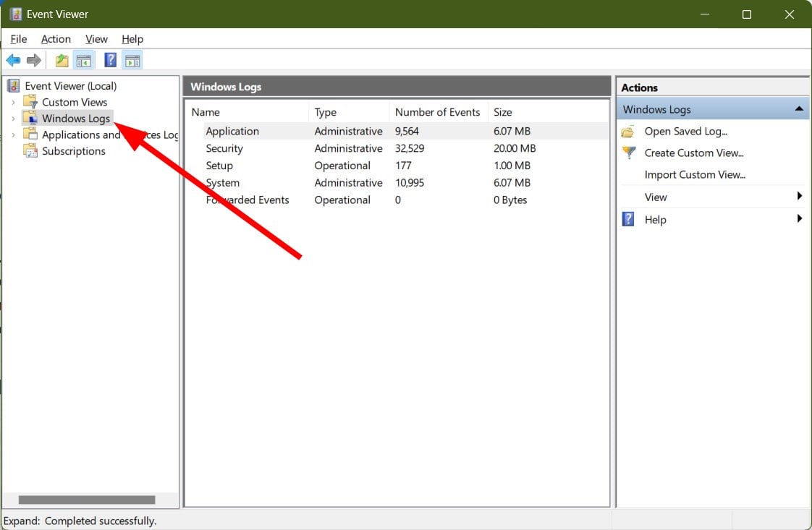Click the 20.00 MB size cell
Viewport: 812px width, 530px height.
[515, 148]
